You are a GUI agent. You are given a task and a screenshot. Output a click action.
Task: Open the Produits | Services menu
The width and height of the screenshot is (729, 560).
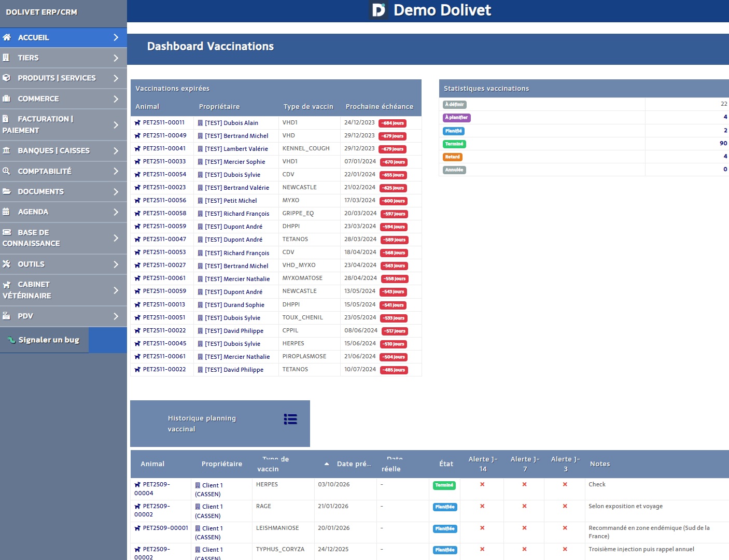[x=57, y=78]
